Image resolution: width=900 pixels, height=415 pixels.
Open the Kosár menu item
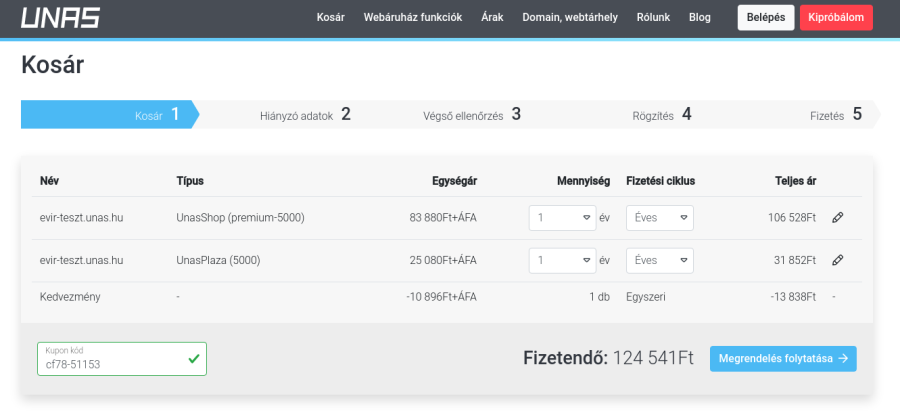(330, 18)
